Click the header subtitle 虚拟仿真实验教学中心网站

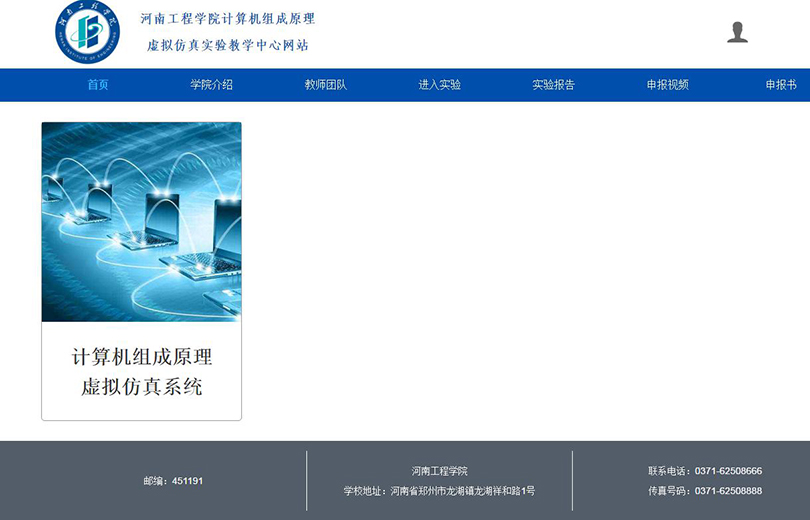228,45
